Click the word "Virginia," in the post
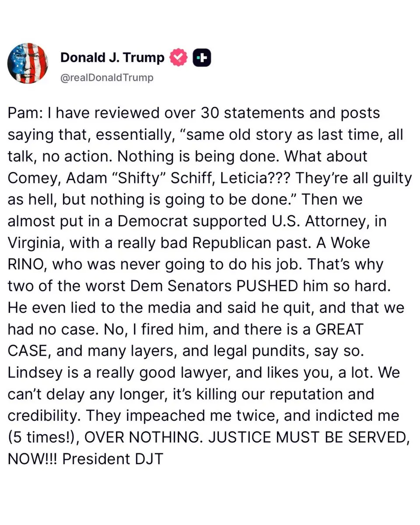Viewport: 420px width, 525px height. (x=35, y=243)
